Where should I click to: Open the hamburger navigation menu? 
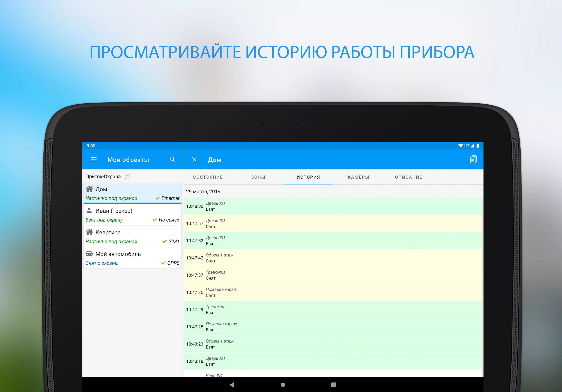[93, 159]
